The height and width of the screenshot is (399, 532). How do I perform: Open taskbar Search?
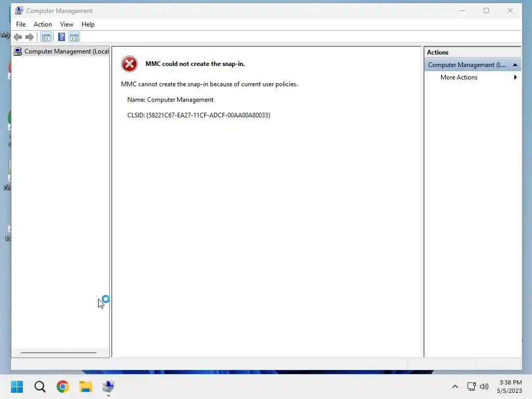[39, 387]
